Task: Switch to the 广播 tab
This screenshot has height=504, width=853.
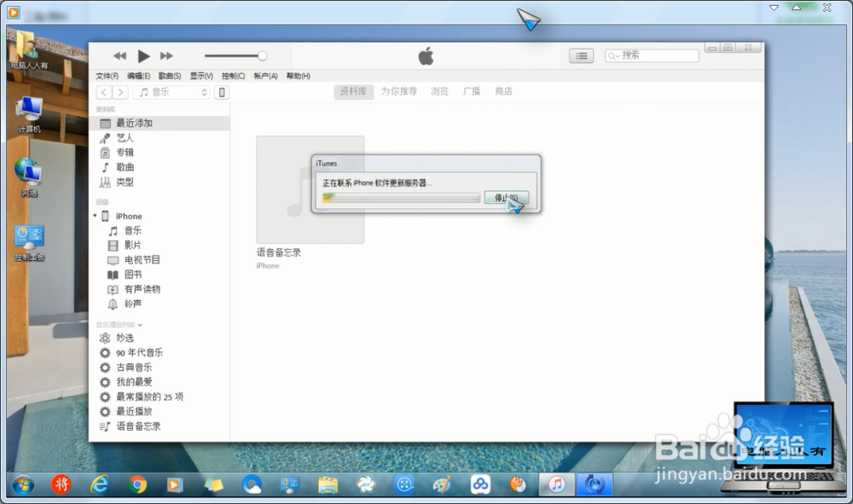Action: point(472,91)
